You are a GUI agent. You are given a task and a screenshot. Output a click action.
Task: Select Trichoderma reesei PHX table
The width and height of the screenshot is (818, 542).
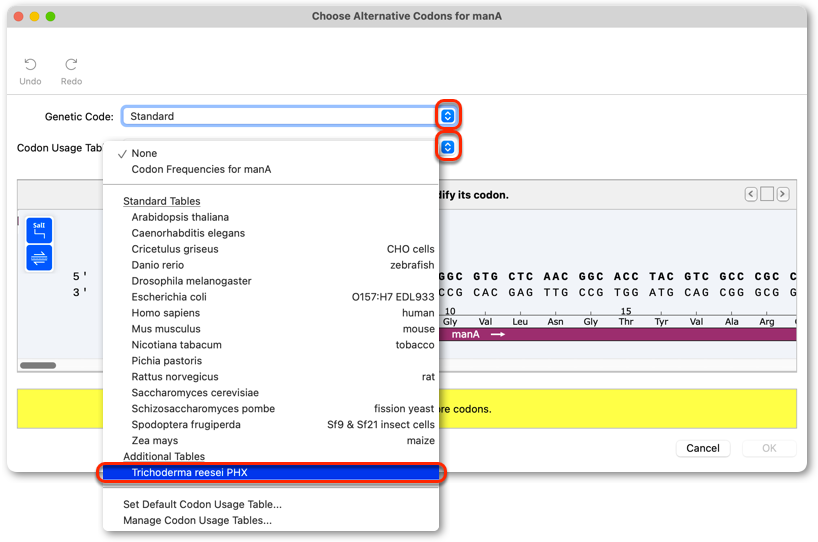[271, 473]
